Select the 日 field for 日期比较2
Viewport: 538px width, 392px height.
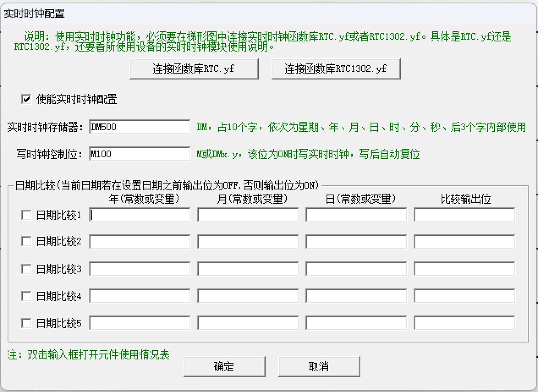click(356, 242)
